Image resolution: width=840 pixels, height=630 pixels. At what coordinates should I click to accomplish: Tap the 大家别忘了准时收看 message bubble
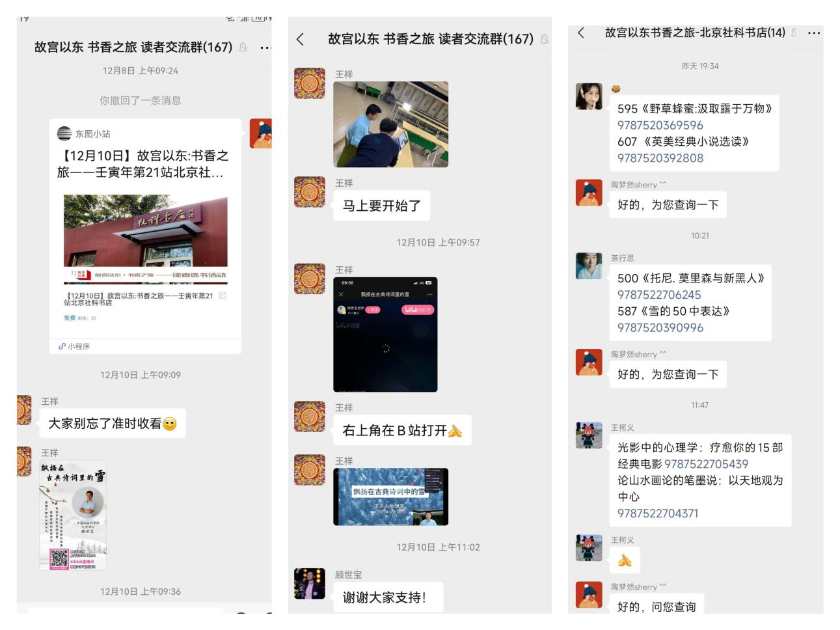click(x=113, y=424)
